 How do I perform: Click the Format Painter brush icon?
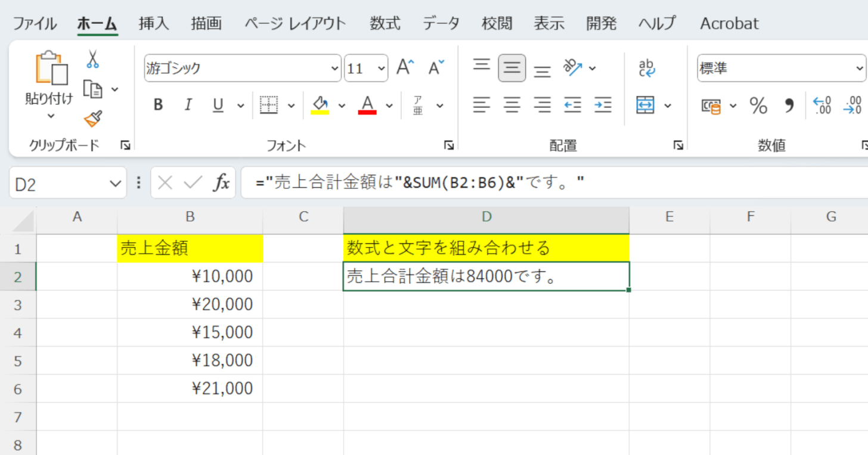92,118
